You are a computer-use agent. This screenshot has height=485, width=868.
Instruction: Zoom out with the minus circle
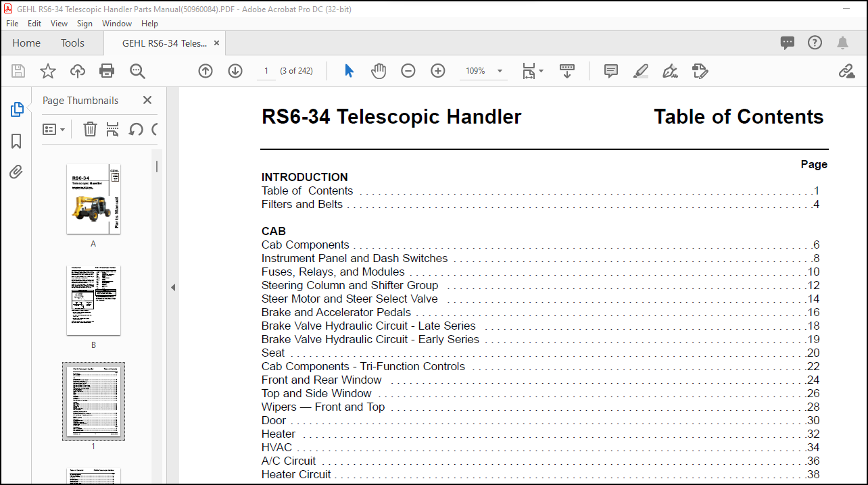[408, 71]
